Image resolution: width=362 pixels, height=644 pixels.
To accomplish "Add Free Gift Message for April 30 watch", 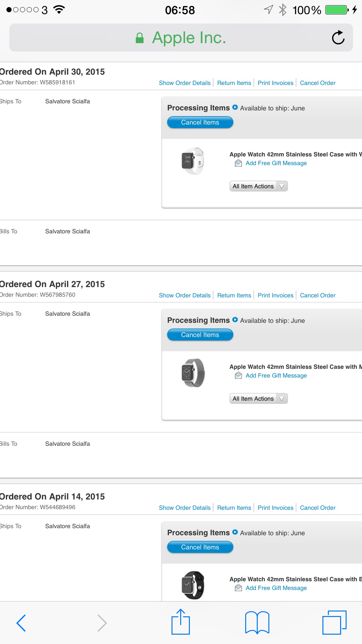I will click(276, 163).
